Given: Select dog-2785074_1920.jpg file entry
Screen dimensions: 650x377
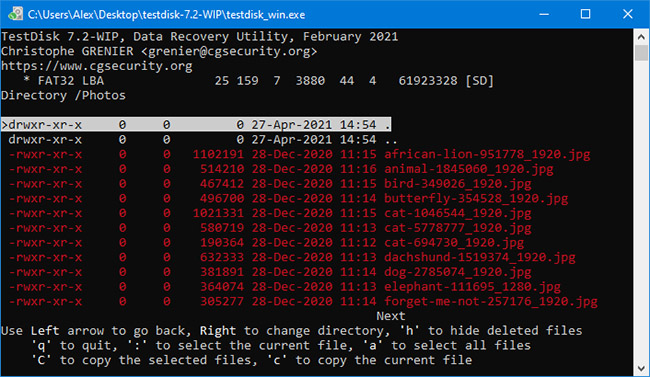Looking at the screenshot, I should coord(270,272).
